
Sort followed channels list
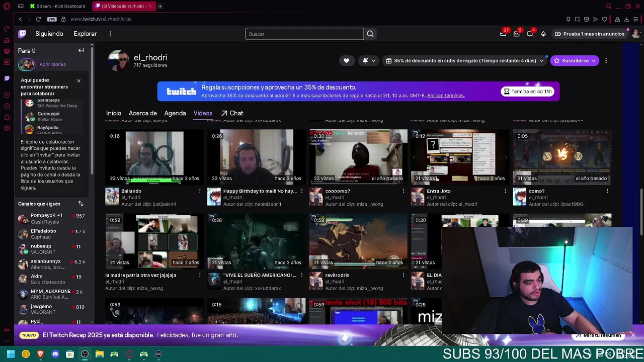click(80, 204)
